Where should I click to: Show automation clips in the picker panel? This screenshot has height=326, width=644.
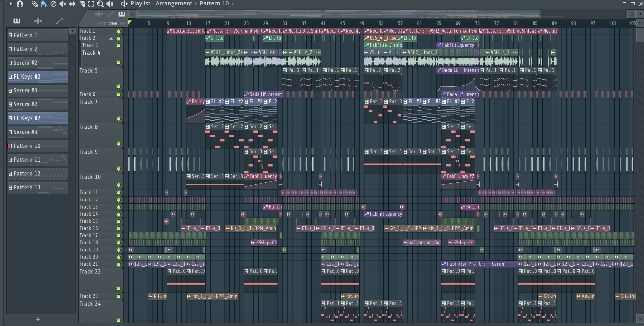[x=59, y=21]
